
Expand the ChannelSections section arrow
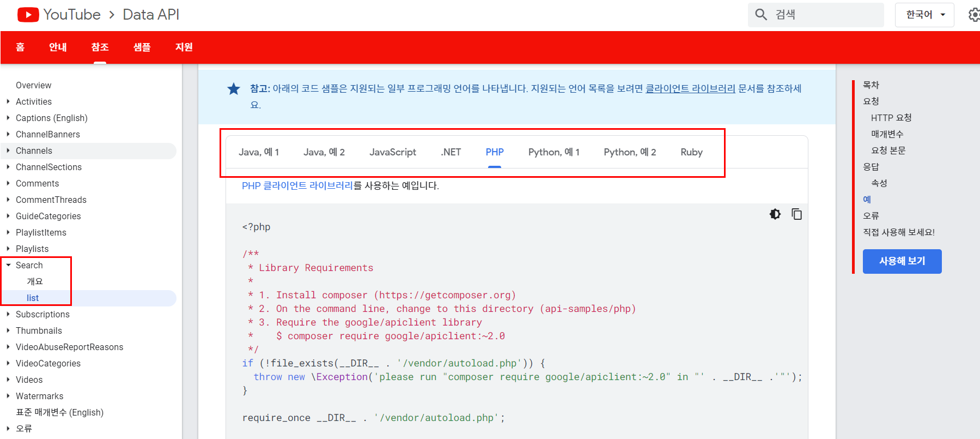pos(8,167)
